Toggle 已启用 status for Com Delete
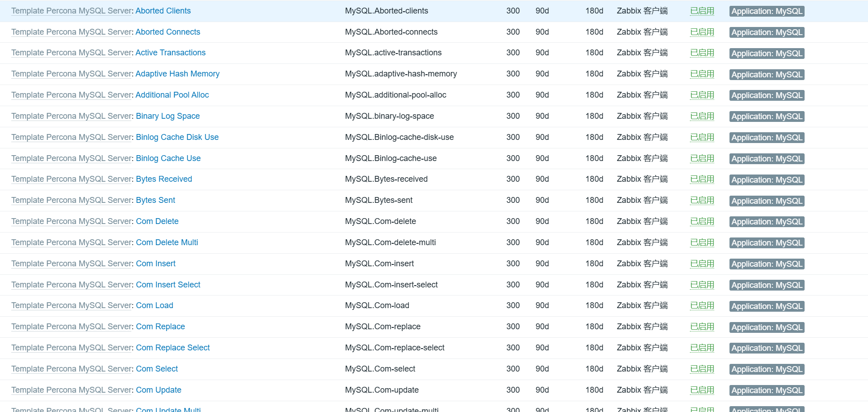Screen dimensions: 868x412 pos(702,221)
